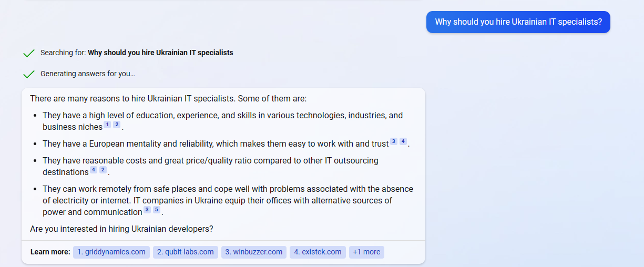The height and width of the screenshot is (267, 644).
Task: Click the bold search query text
Action: (160, 53)
